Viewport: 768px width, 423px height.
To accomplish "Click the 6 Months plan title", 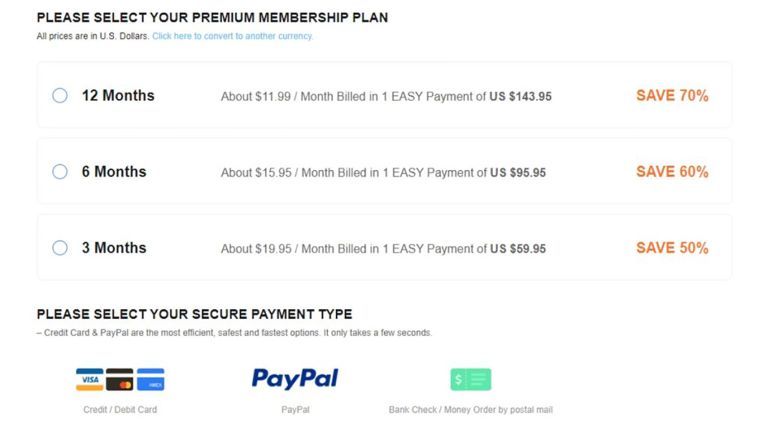I will pos(114,172).
